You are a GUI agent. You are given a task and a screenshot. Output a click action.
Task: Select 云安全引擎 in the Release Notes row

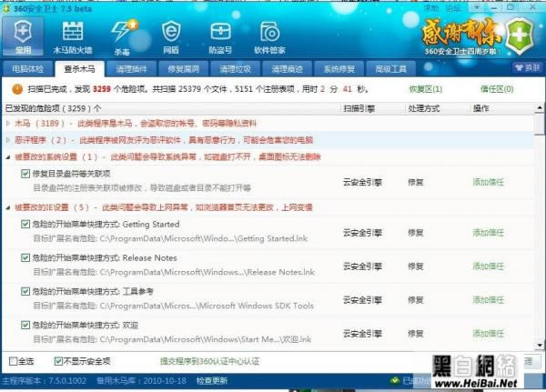pyautogui.click(x=362, y=266)
